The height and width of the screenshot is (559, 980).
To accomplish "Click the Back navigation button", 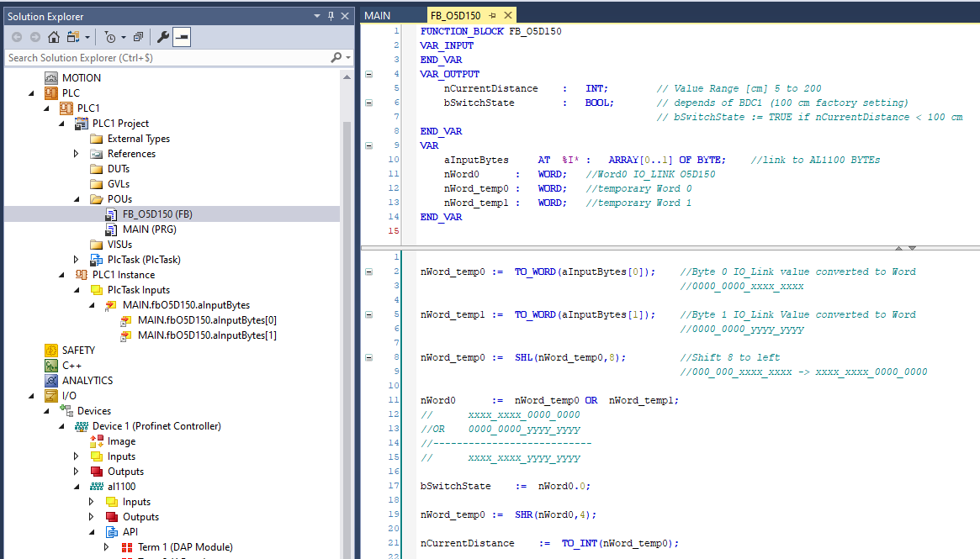I will tap(17, 37).
